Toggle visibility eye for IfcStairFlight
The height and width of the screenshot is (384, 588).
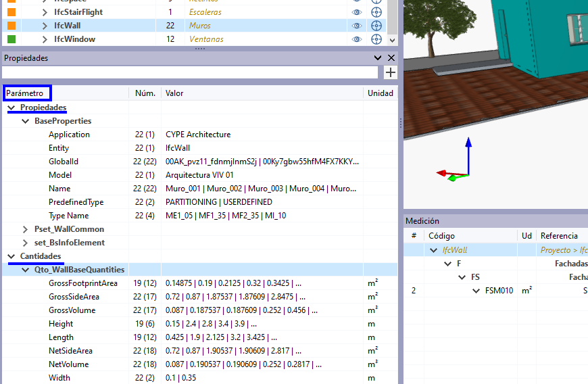click(357, 12)
